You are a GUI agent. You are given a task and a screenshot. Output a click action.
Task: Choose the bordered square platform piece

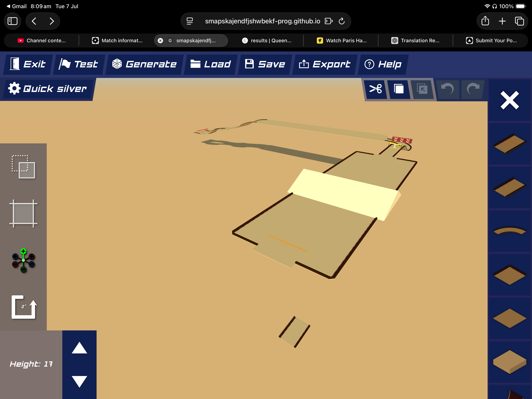pos(509,275)
